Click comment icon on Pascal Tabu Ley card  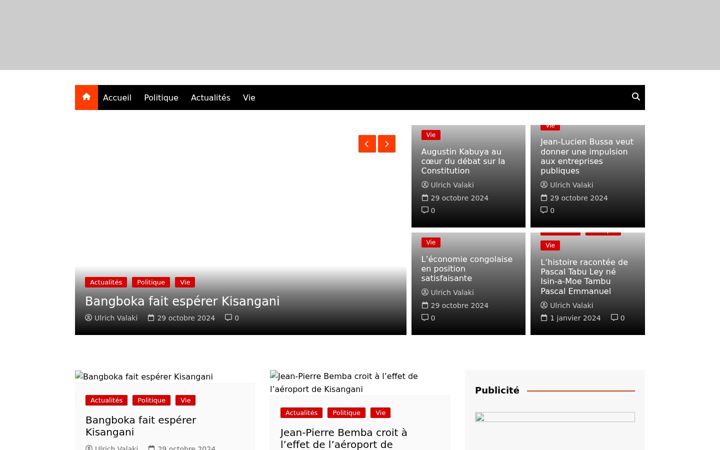618,318
